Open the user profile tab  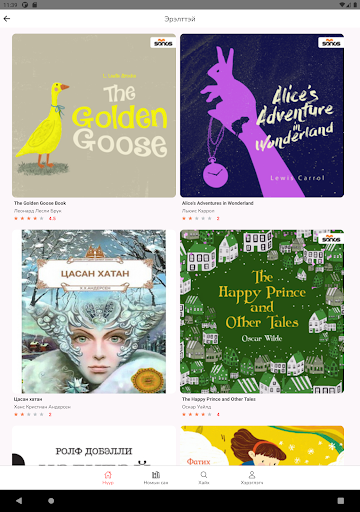[252, 477]
